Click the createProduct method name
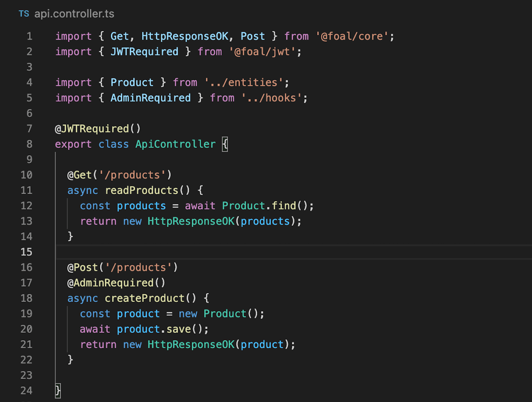This screenshot has height=402, width=532. pos(144,298)
